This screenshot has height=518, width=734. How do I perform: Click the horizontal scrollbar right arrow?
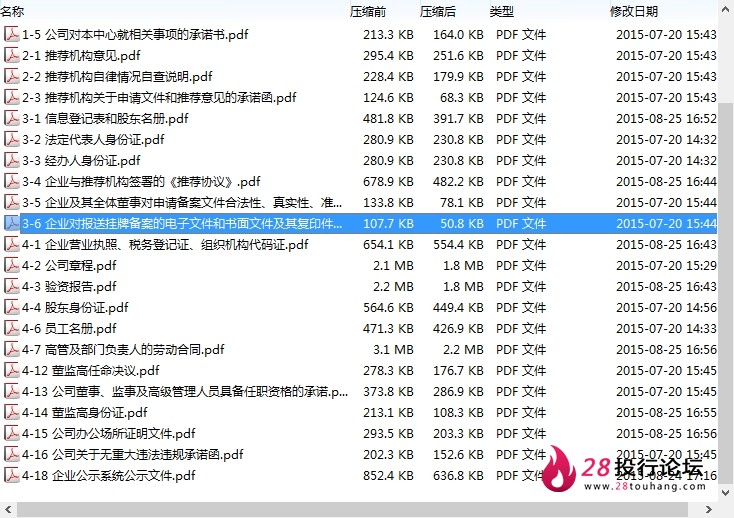coord(709,509)
